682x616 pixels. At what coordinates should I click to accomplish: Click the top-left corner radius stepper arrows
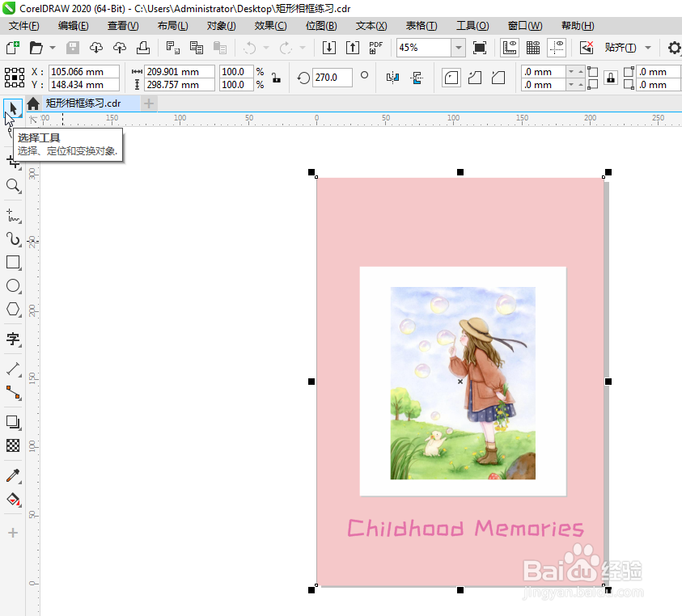tap(576, 72)
